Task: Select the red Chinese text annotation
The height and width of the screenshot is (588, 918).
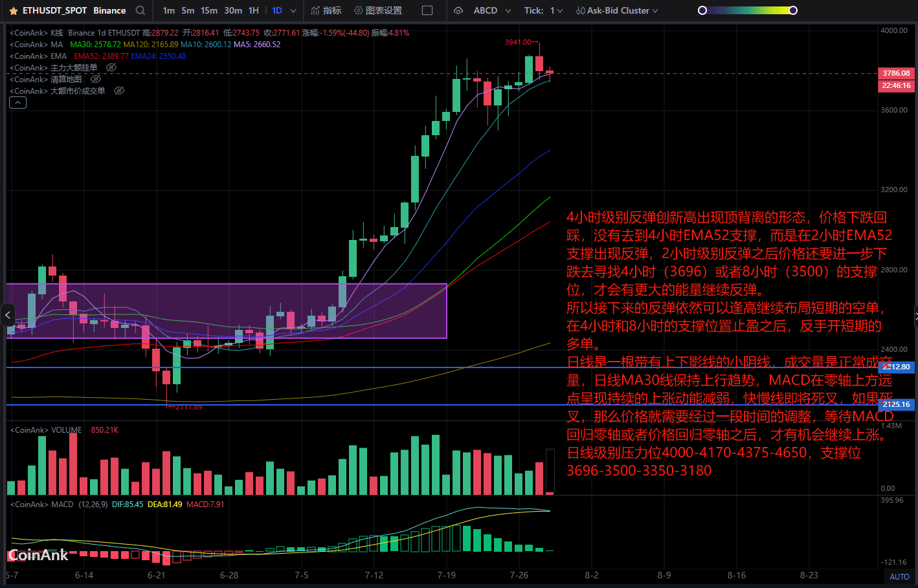Action: point(730,344)
